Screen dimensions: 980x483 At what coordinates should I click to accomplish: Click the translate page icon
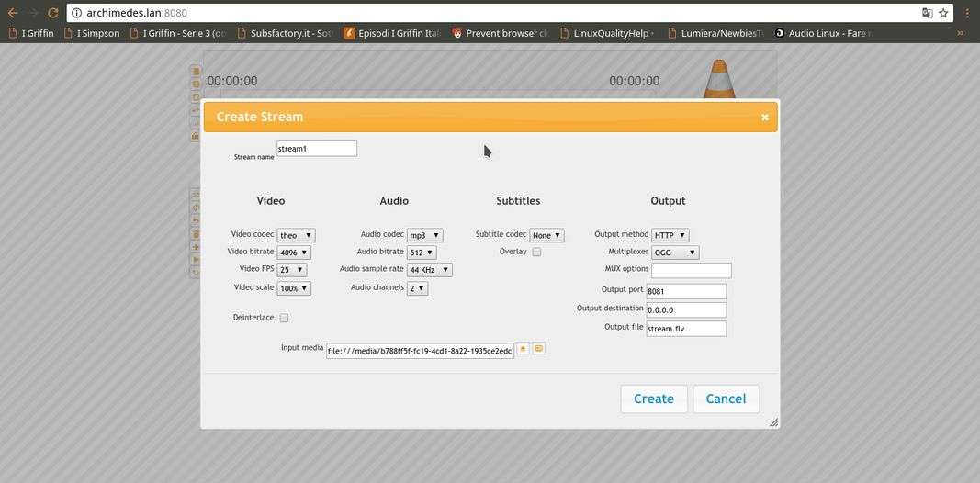click(928, 13)
